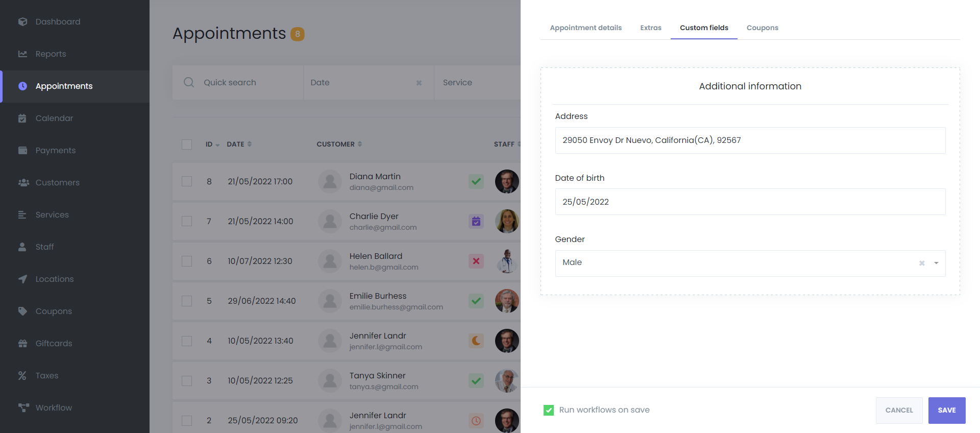Click the red rejected status icon for Helen Ballard
Screen dimensions: 980x433
point(476,261)
